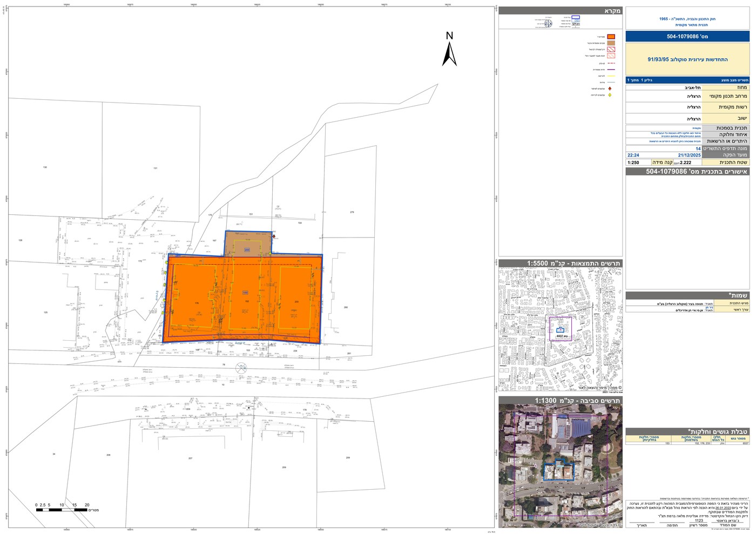Image resolution: width=756 pixels, height=534 pixels.
Task: Click the 'רשות מקומית' label
Action: [733, 107]
